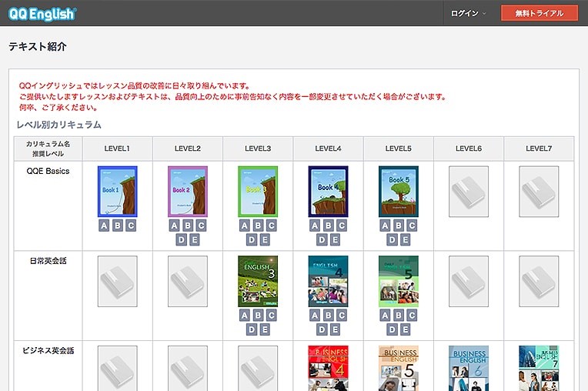Select section D under QQE Basics Book 4
This screenshot has width=588, height=391.
coord(322,240)
